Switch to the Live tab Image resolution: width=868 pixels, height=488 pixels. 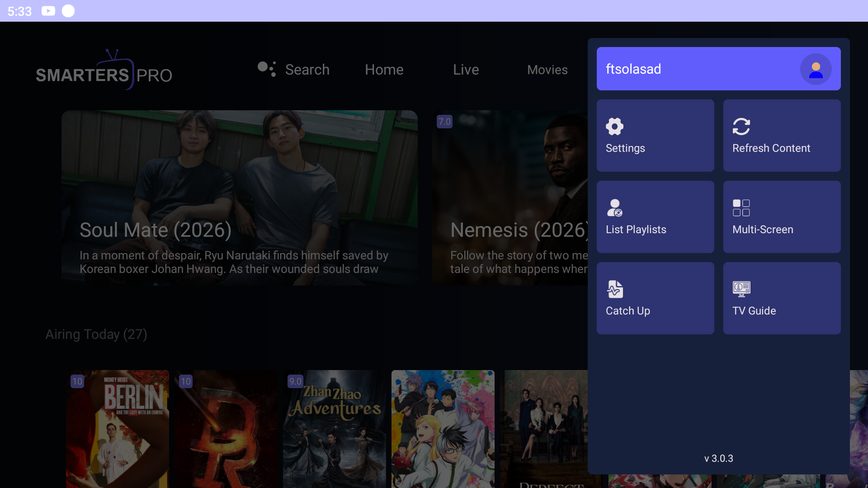coord(466,70)
